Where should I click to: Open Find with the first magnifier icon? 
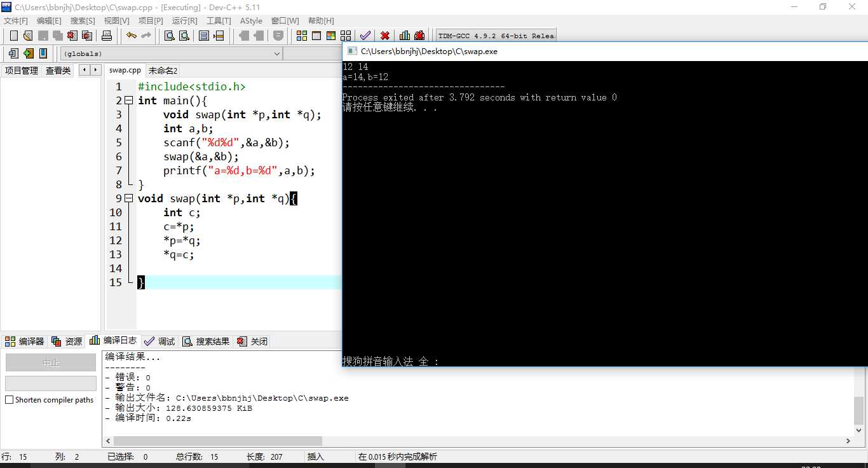pos(170,36)
